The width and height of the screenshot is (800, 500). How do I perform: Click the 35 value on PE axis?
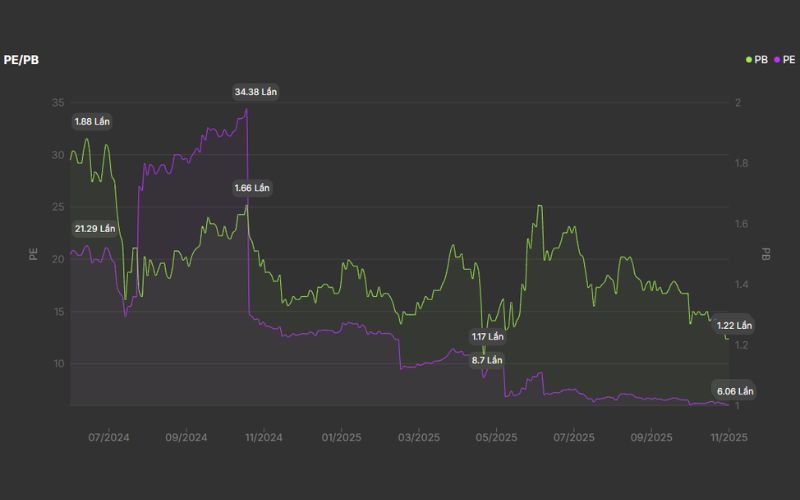58,103
